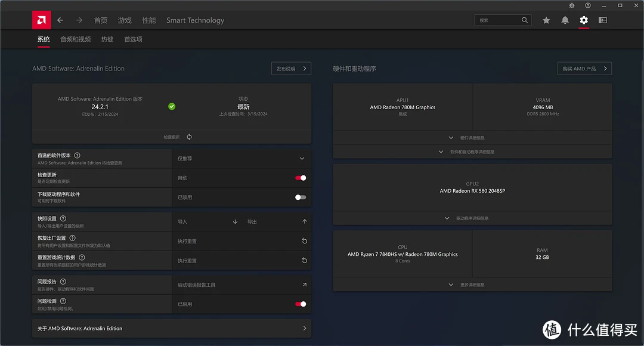
Task: Click help icon next to 恢复出厂设置
Action: (73, 238)
